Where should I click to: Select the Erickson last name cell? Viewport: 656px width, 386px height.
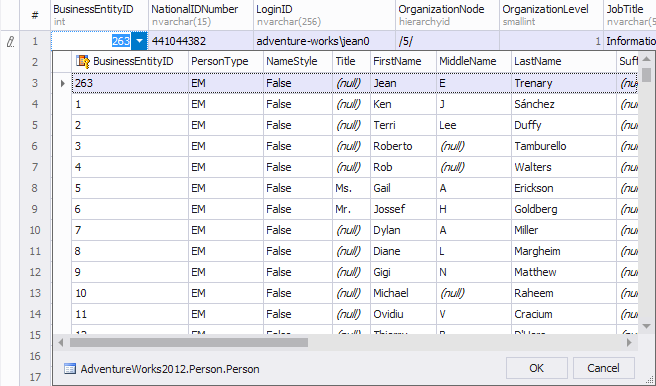[564, 188]
